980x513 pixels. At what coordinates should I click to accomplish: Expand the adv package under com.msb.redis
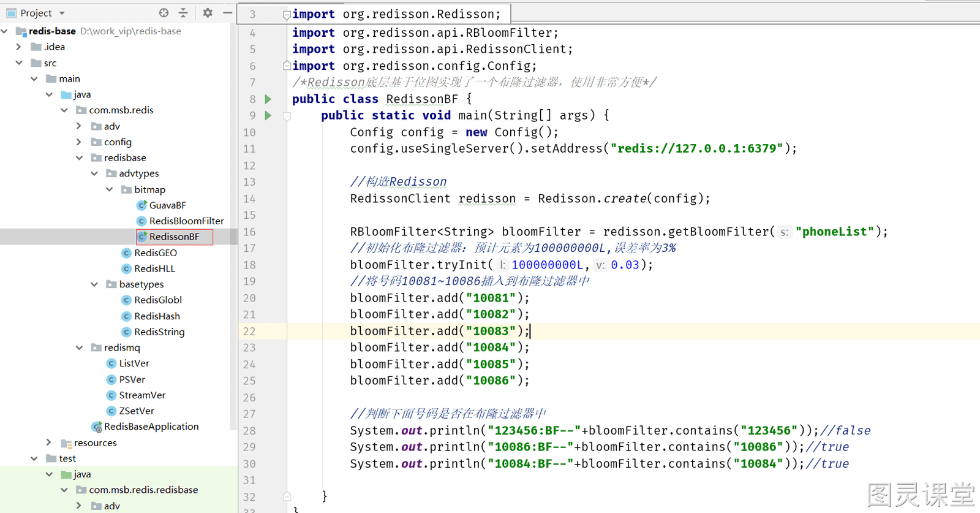pyautogui.click(x=79, y=126)
